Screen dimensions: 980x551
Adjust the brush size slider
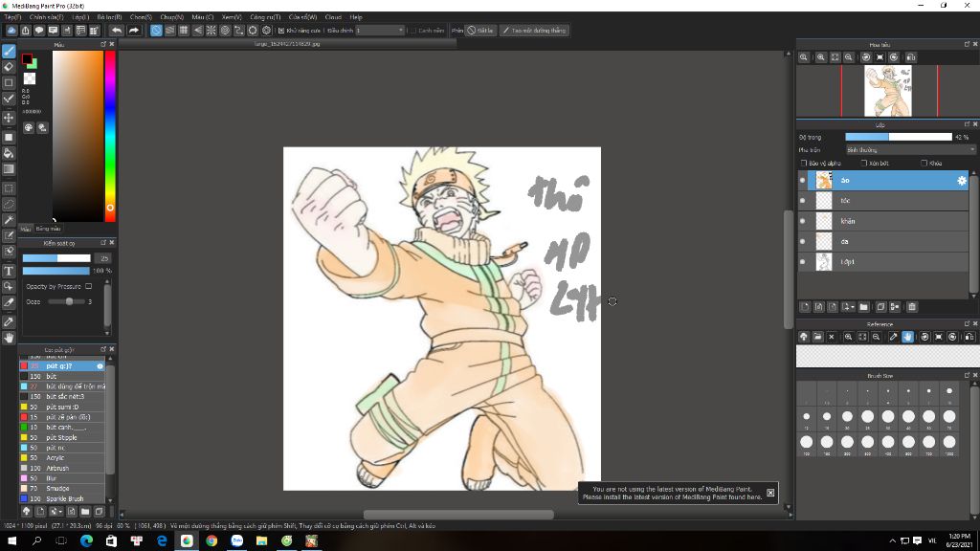coord(56,258)
